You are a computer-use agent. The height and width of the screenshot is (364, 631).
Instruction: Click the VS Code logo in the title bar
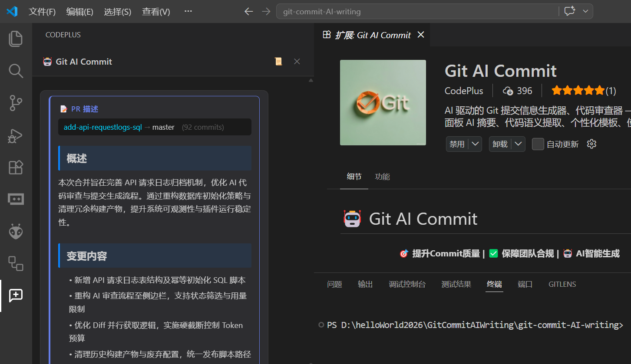pos(12,11)
